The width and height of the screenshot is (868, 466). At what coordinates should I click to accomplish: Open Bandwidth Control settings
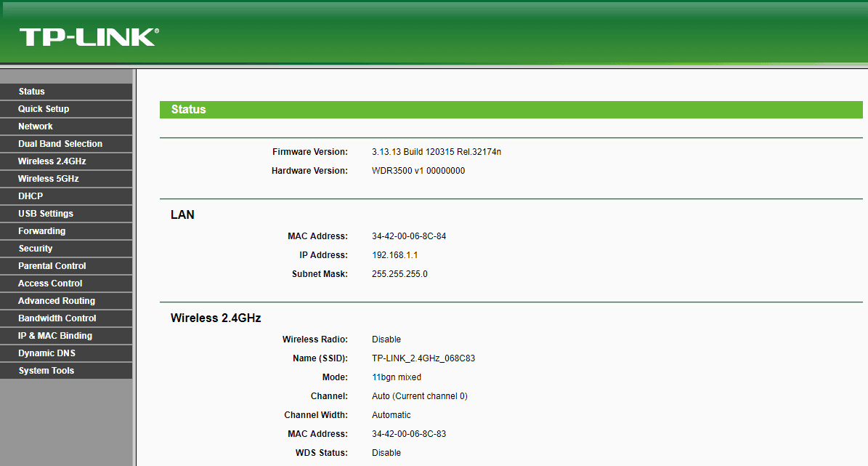[55, 318]
